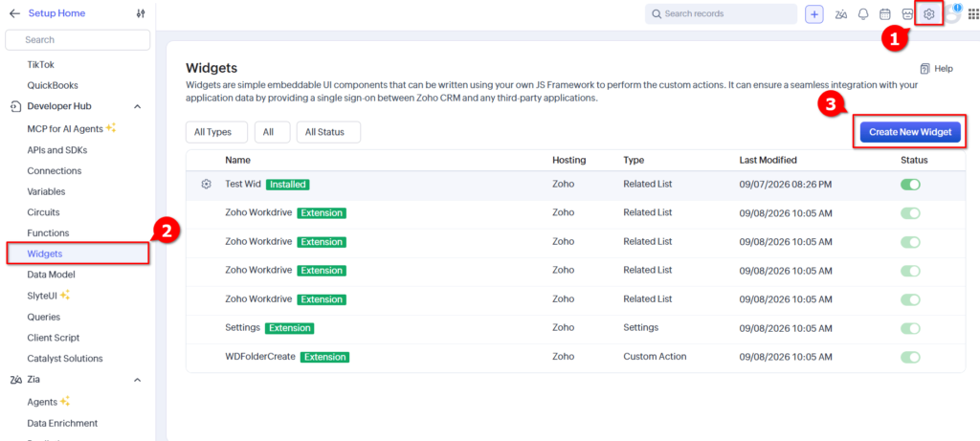980x441 pixels.
Task: Open Data Enrichment under Zia
Action: tap(62, 423)
